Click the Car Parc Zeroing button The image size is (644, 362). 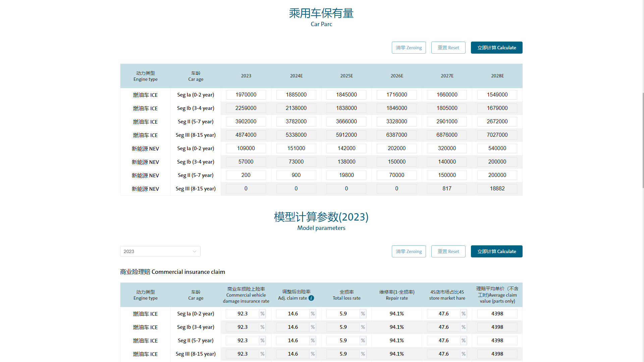click(409, 48)
